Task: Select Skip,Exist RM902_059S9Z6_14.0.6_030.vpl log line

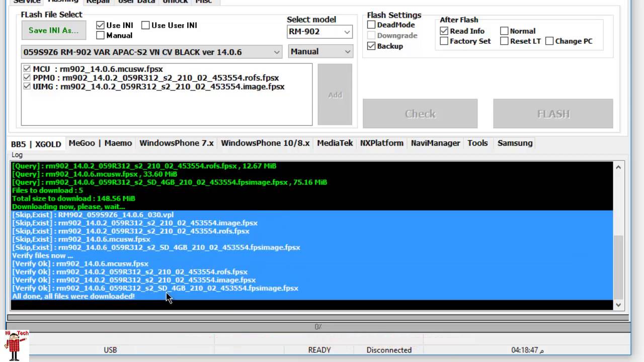Action: pyautogui.click(x=93, y=215)
